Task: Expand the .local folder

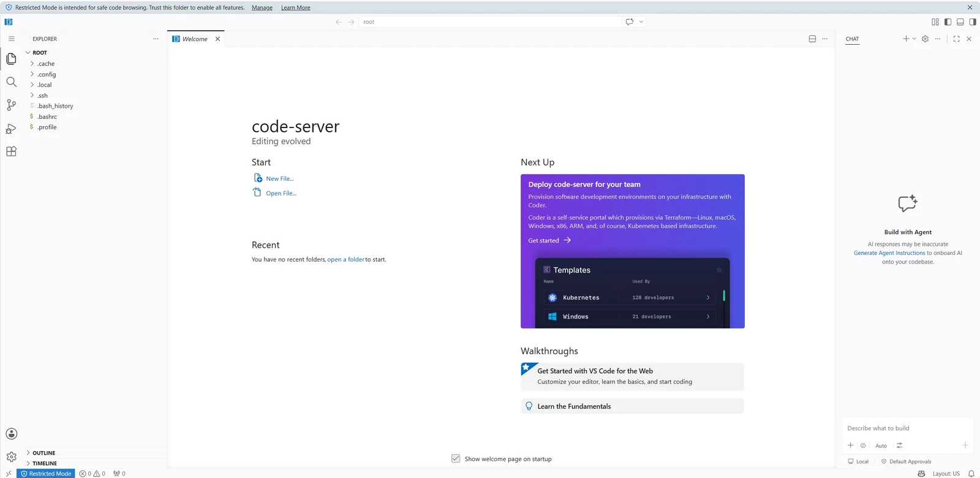Action: click(95, 85)
